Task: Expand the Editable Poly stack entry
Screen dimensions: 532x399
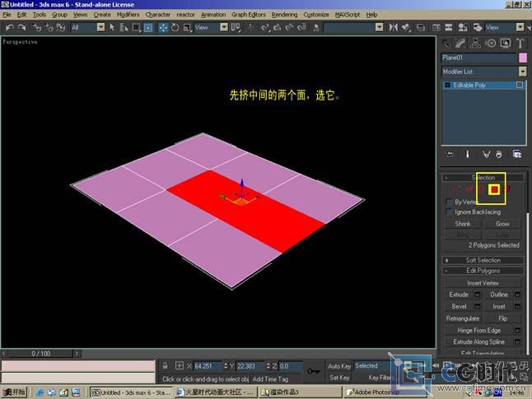Action: click(447, 85)
